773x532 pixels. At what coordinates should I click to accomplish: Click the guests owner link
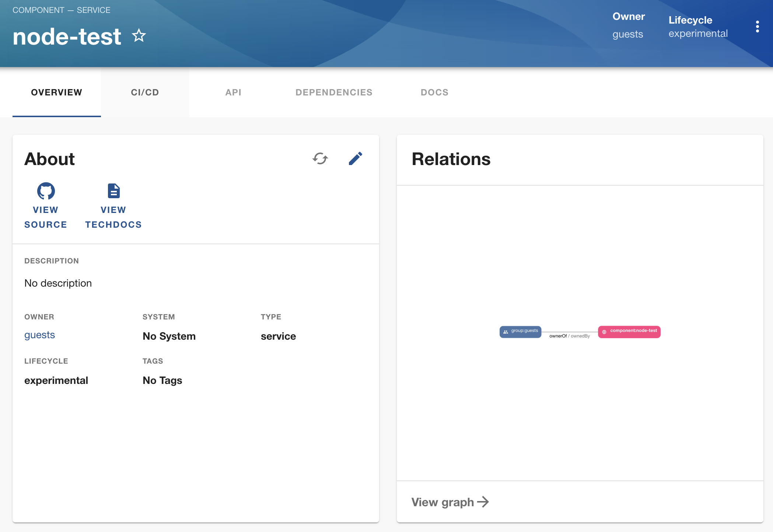pos(39,334)
